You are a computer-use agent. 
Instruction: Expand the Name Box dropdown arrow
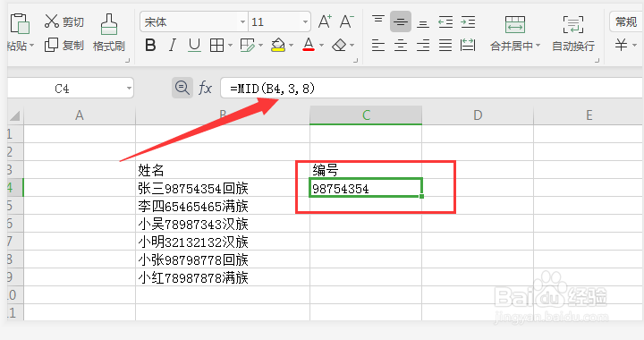[x=130, y=89]
